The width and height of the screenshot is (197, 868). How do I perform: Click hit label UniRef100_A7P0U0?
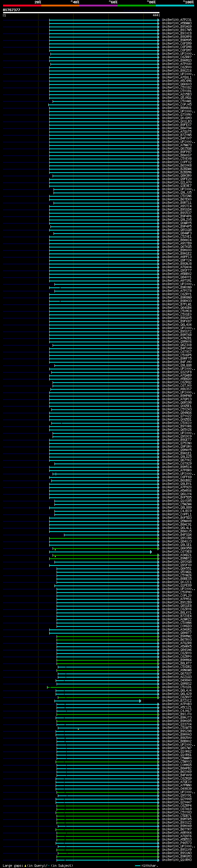click(176, 64)
